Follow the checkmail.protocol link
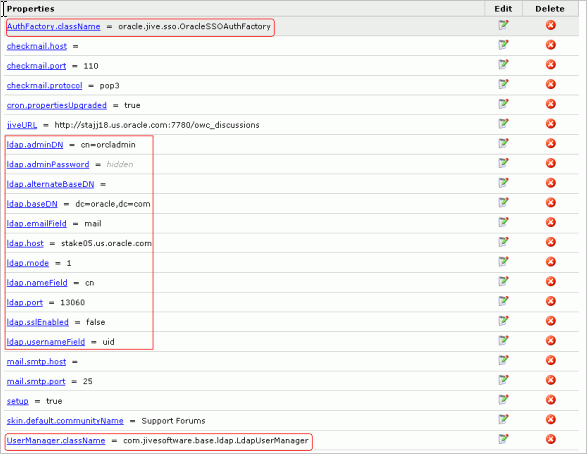Viewport: 587px width, 454px height. tap(45, 86)
